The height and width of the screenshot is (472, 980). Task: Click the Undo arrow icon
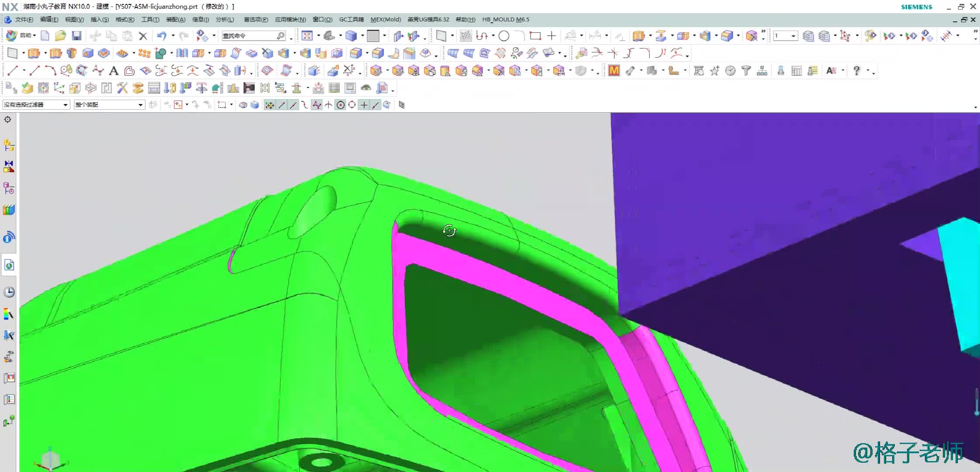coord(162,36)
